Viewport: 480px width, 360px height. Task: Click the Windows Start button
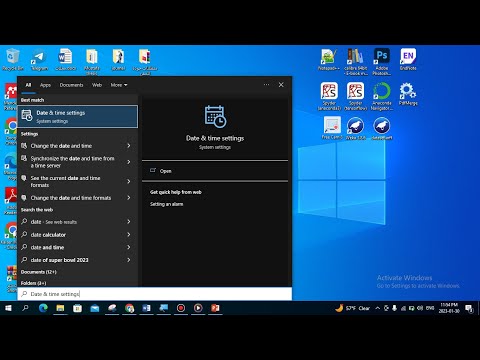pos(8,308)
